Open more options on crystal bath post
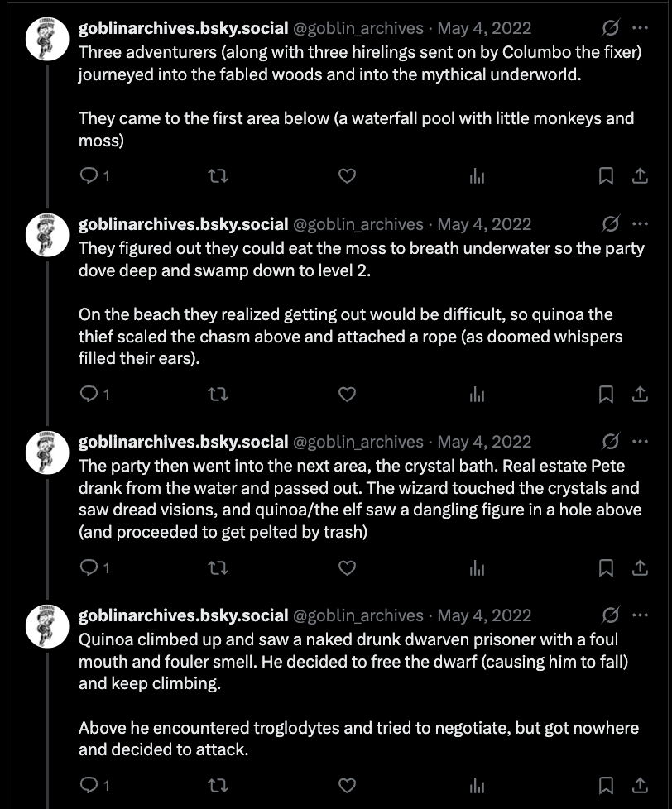 640,442
